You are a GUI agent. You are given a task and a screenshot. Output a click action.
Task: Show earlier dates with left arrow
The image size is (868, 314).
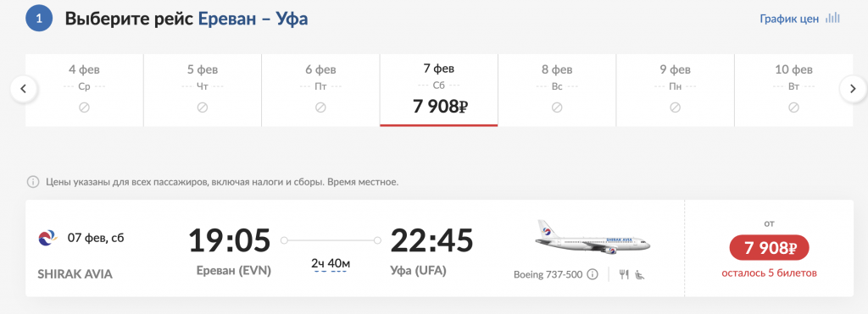[23, 89]
